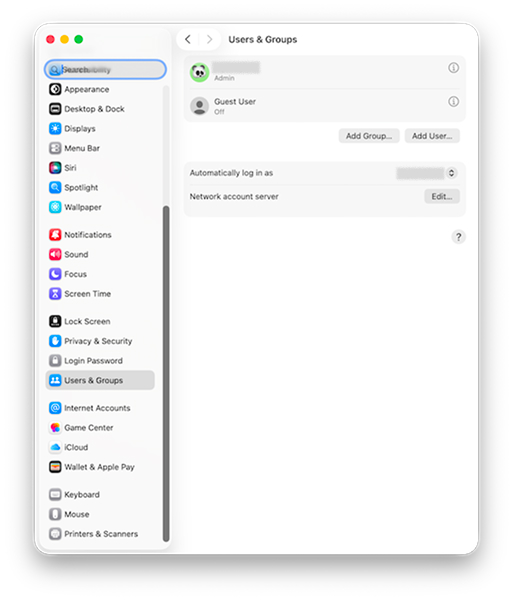Click the Guest User silhouette avatar

tap(199, 106)
